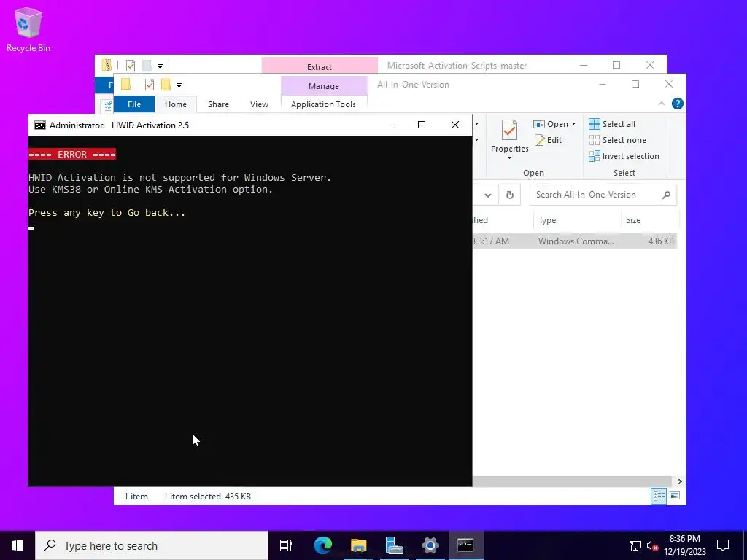Screen dimensions: 747x560
Task: Click the Properties checkmark icon in Quick Access toolbar
Action: (149, 85)
